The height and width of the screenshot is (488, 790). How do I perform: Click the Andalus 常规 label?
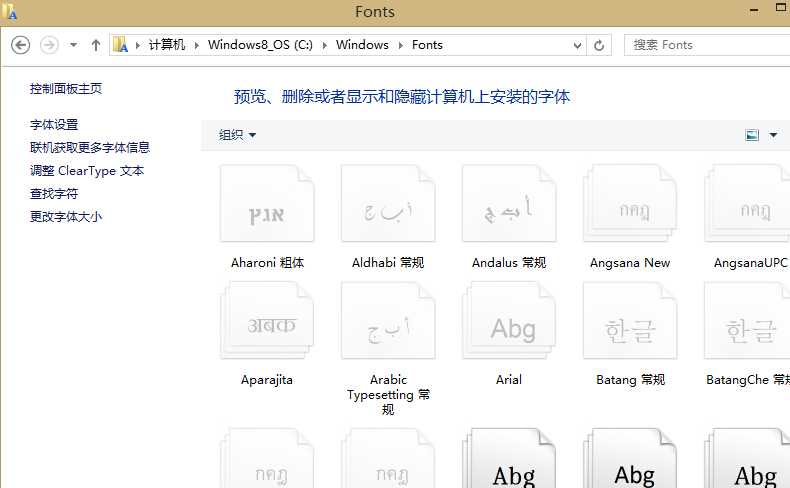coord(509,263)
